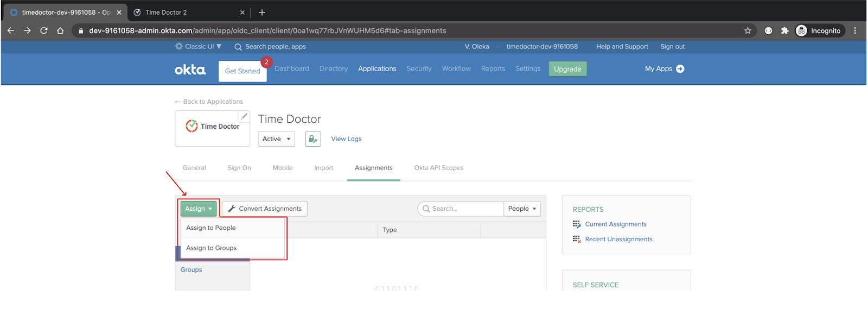Click the timedoctor-dev-9161058 org name

coord(542,47)
